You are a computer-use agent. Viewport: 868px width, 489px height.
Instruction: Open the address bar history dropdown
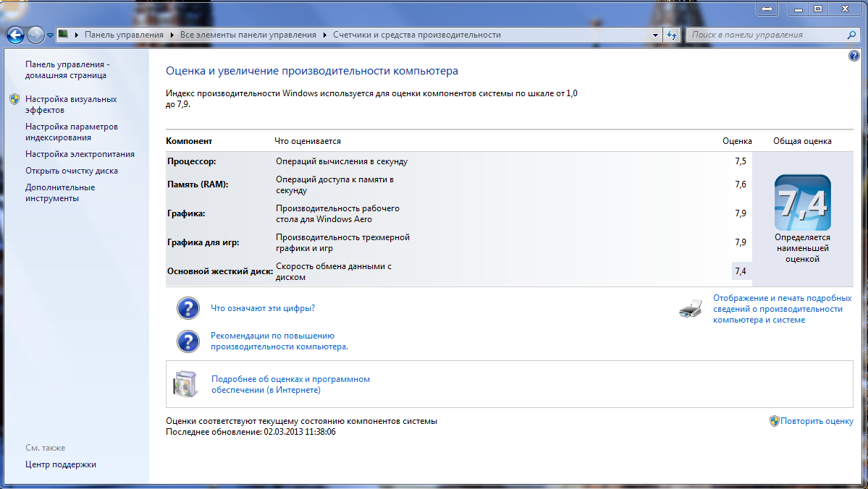[655, 35]
